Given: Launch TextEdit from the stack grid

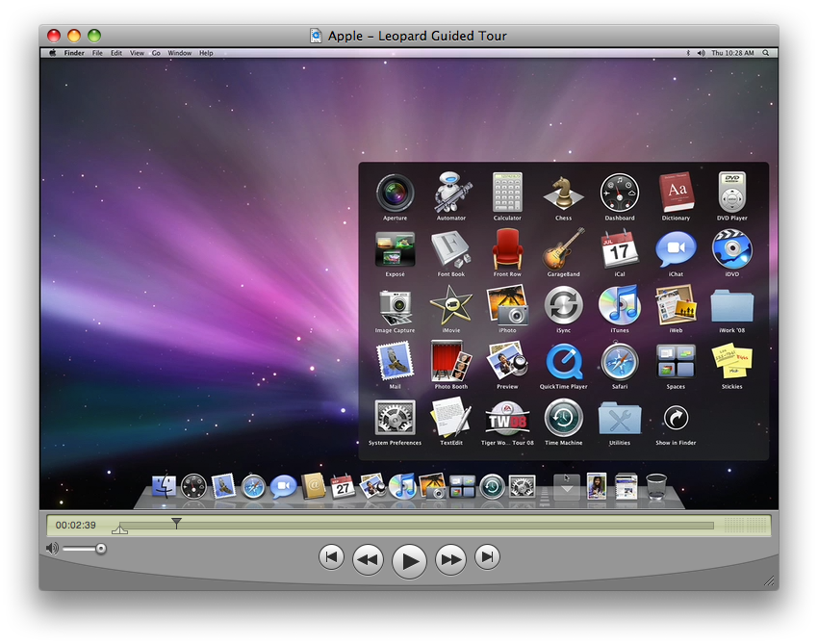Looking at the screenshot, I should [x=451, y=418].
